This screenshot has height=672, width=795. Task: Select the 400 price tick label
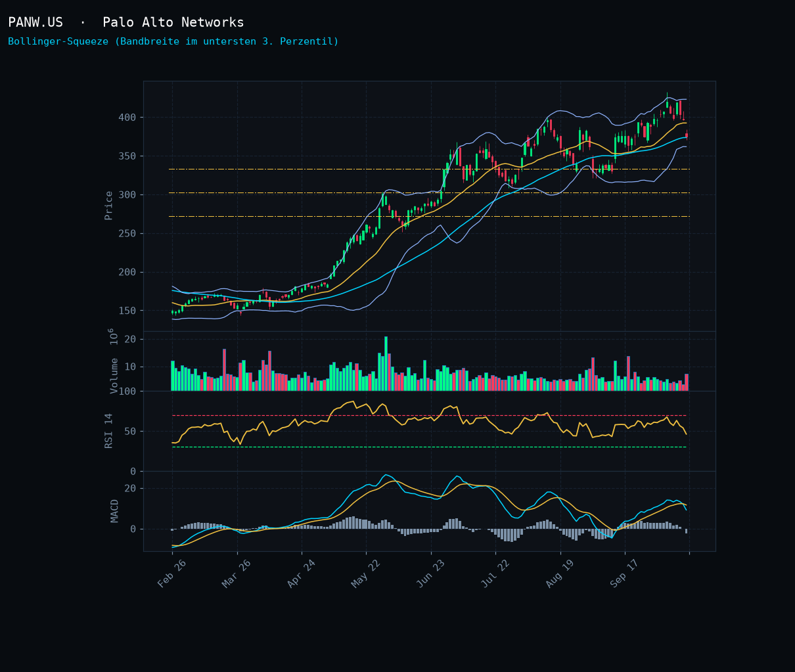tap(127, 118)
